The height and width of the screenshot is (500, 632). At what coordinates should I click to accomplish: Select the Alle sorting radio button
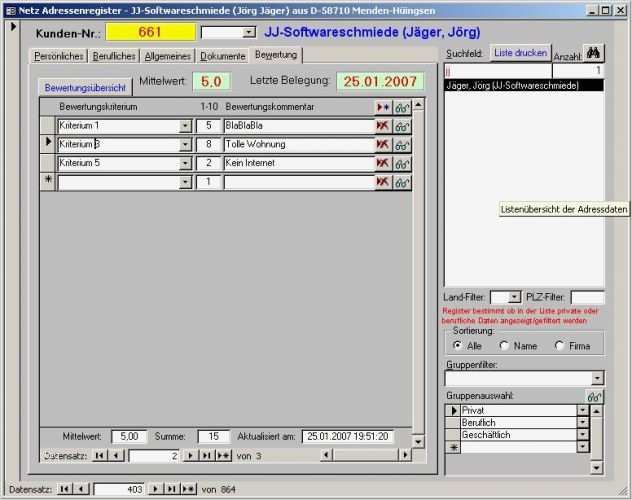pyautogui.click(x=457, y=345)
